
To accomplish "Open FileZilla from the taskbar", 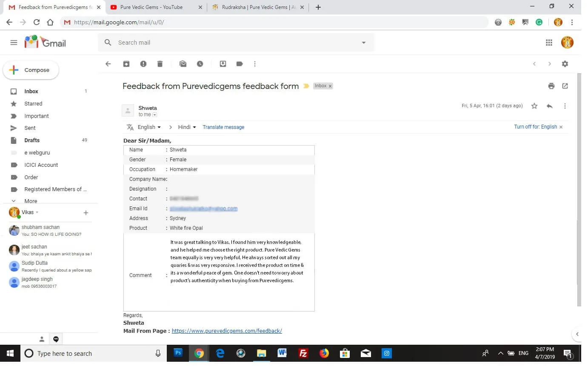I will [303, 353].
